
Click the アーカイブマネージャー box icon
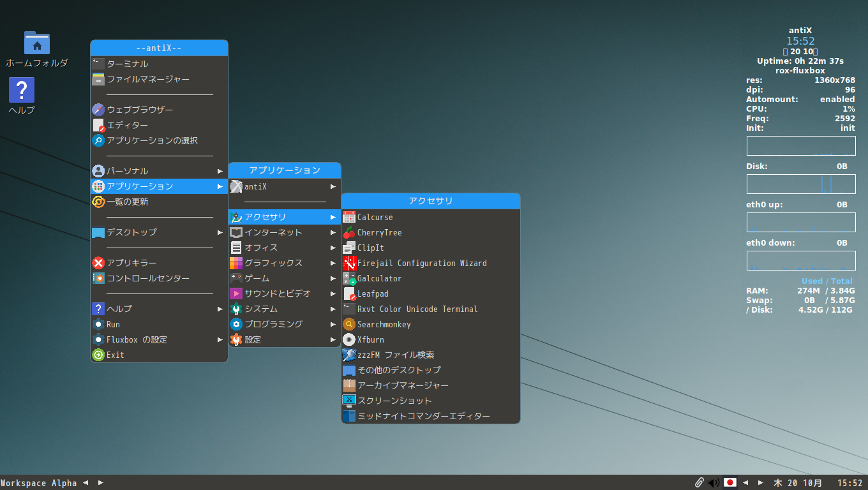[x=349, y=385]
